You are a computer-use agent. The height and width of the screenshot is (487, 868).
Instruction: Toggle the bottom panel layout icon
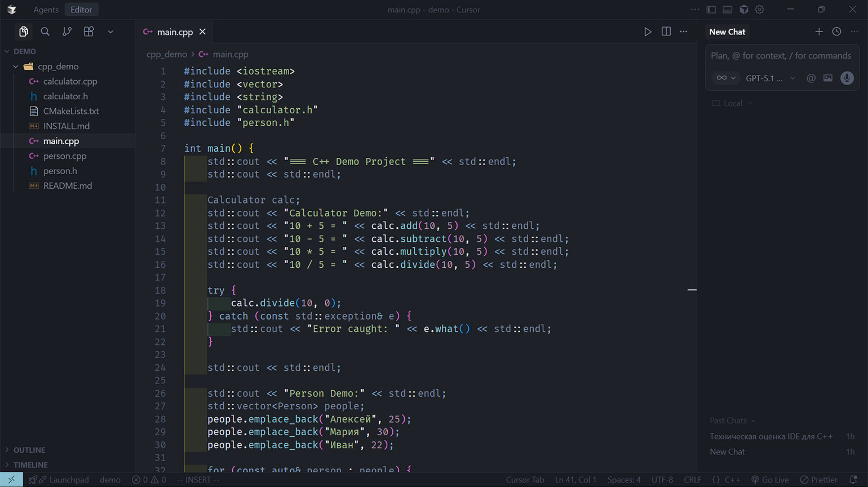coord(728,10)
